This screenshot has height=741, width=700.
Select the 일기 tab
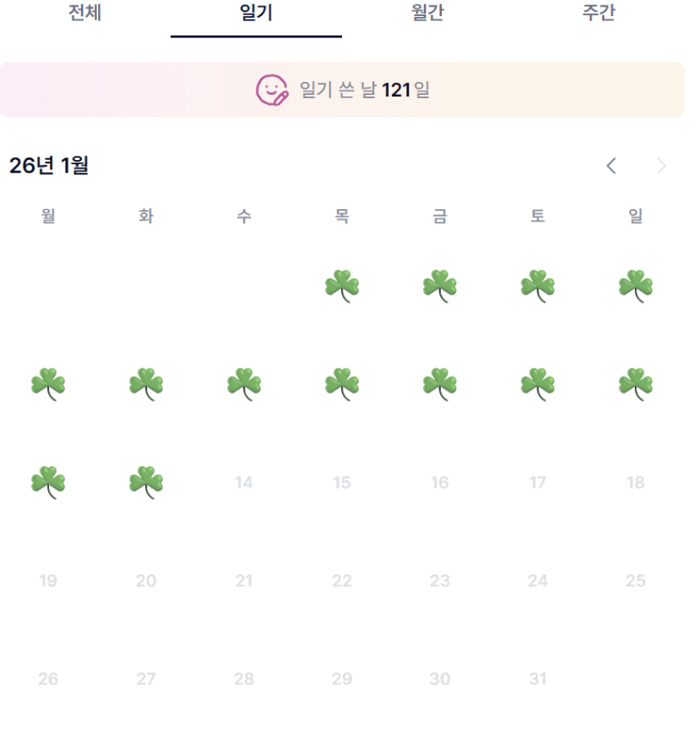256,14
